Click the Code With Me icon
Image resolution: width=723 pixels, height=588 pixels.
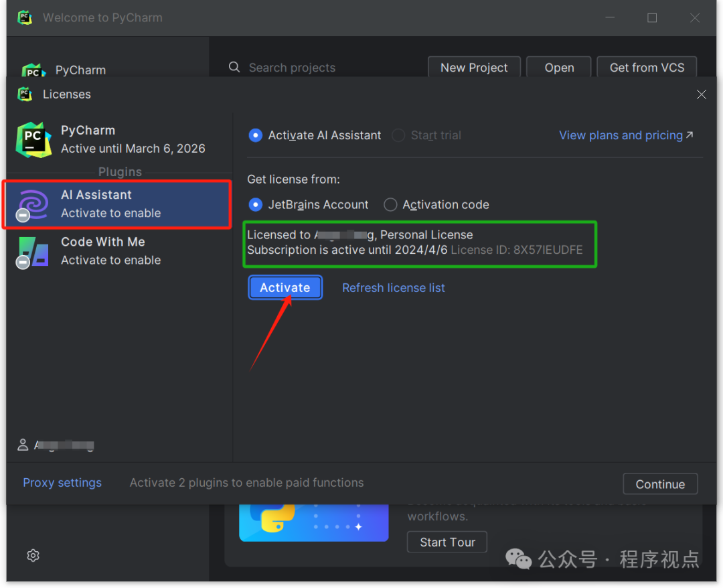pos(33,251)
